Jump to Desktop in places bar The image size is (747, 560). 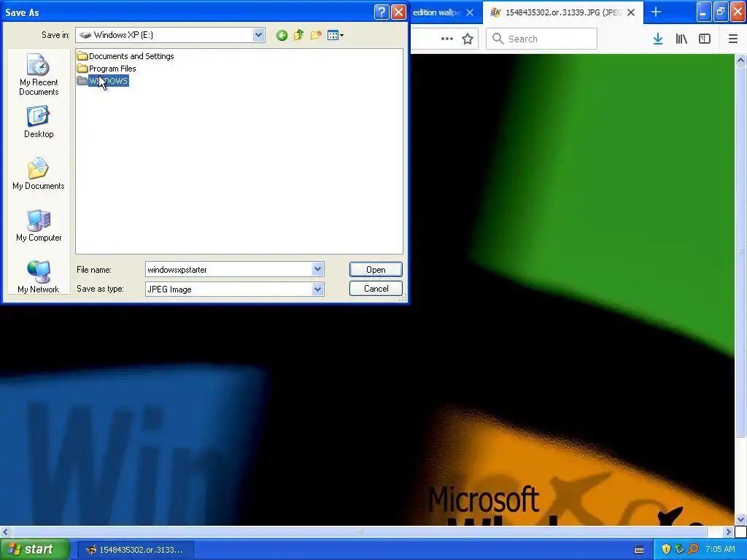pyautogui.click(x=39, y=122)
